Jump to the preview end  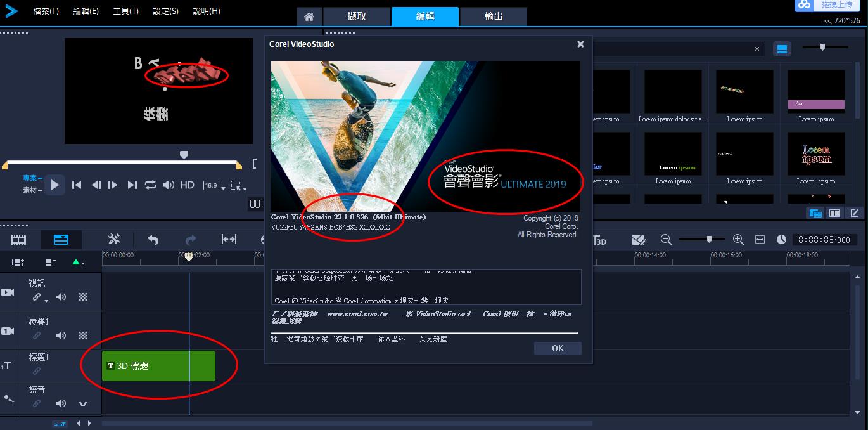coord(132,185)
